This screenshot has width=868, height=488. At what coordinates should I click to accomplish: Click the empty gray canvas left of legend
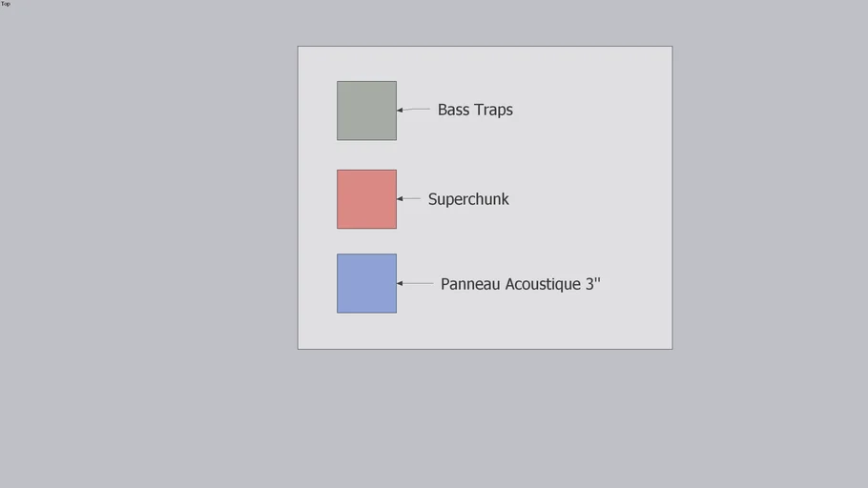143,238
